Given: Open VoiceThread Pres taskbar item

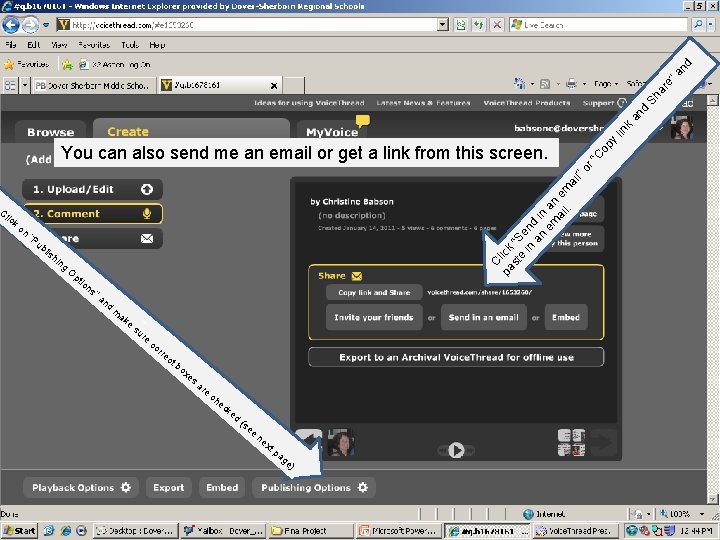Looking at the screenshot, I should point(576,531).
